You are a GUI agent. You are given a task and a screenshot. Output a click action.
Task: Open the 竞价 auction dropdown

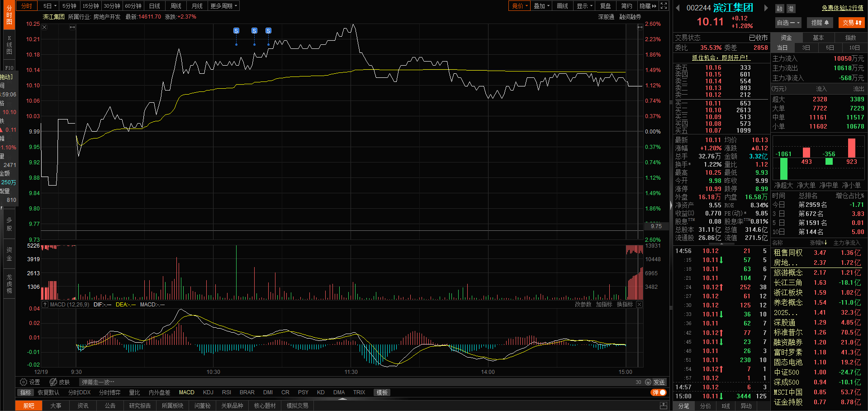click(x=520, y=6)
